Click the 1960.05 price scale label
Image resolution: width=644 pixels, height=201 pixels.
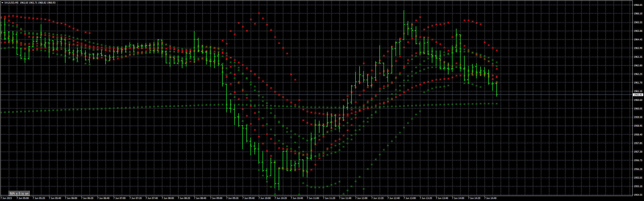coord(638,109)
